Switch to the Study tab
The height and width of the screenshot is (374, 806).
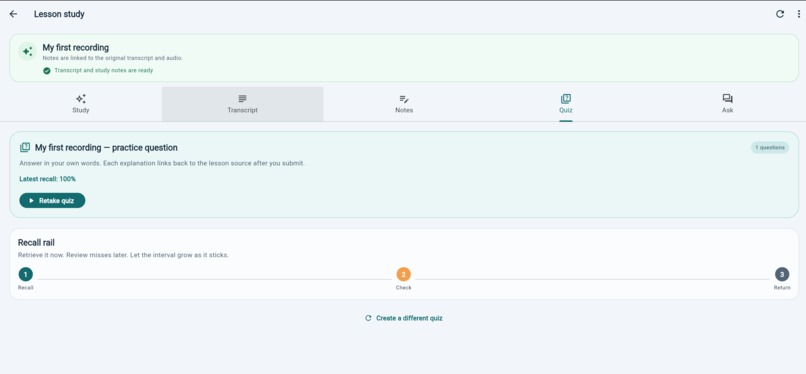pyautogui.click(x=81, y=104)
